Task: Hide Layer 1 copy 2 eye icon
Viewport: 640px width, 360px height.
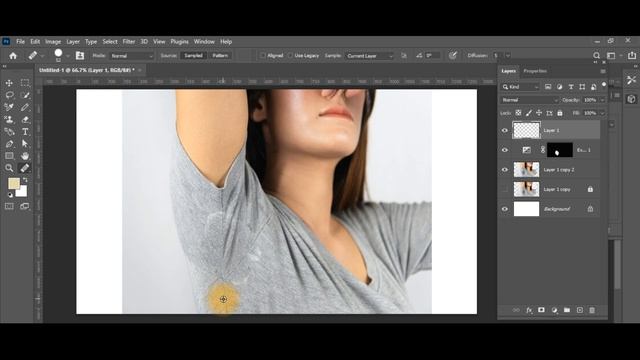Action: 504,170
